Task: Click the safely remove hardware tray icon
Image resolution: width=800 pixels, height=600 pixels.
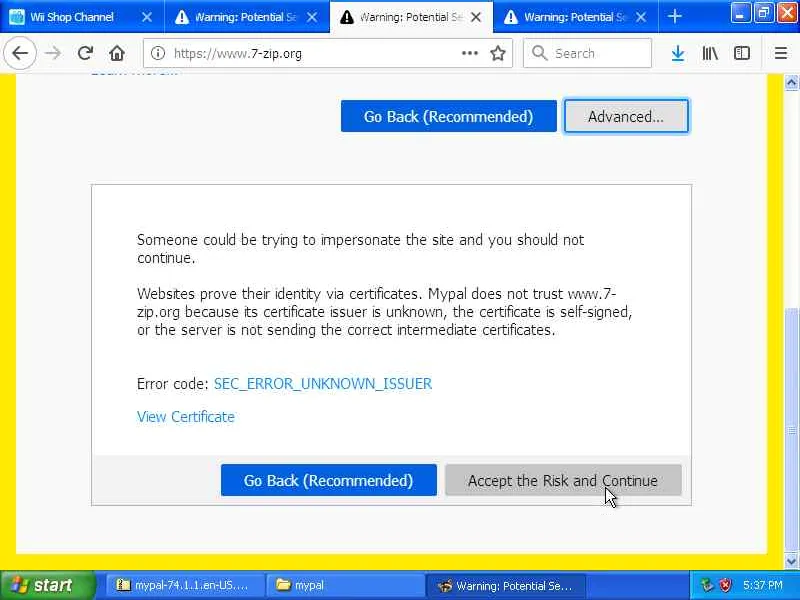Action: [707, 585]
